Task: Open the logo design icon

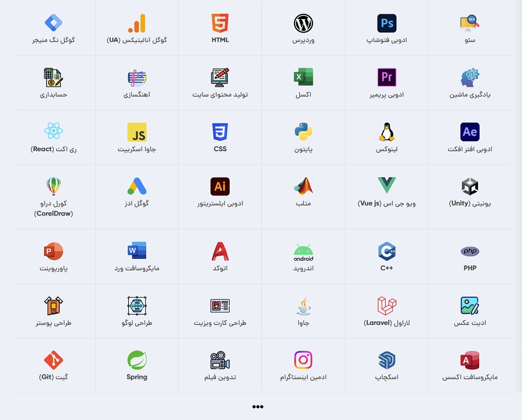Action: [x=137, y=305]
